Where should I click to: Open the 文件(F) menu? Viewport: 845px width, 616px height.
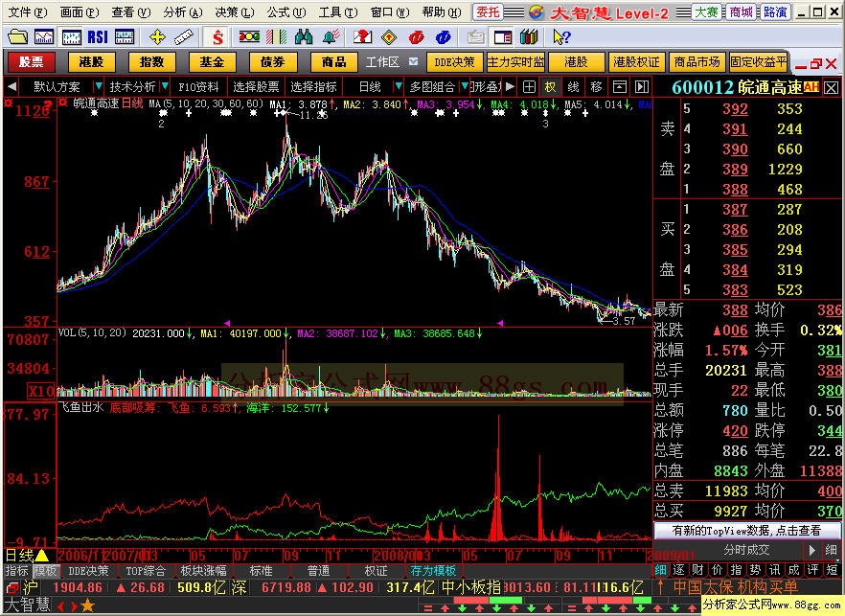point(27,11)
